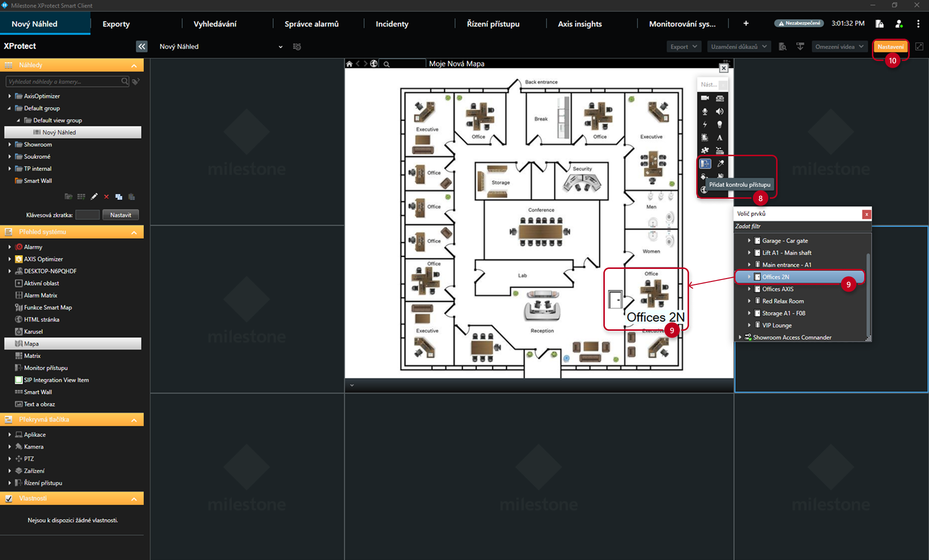Collapse the XProtect side panel

(141, 46)
